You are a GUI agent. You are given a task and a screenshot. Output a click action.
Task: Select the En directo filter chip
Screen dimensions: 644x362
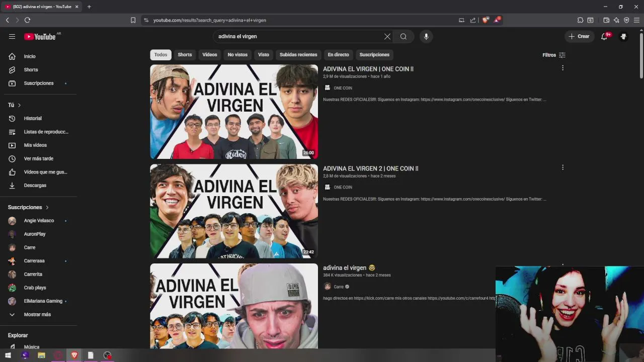pos(338,55)
